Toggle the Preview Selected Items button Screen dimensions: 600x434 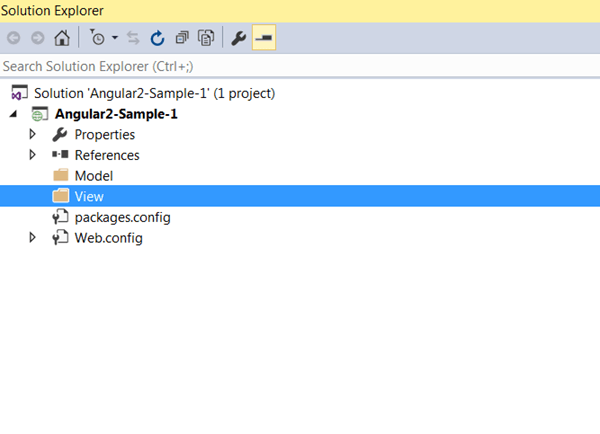point(265,39)
